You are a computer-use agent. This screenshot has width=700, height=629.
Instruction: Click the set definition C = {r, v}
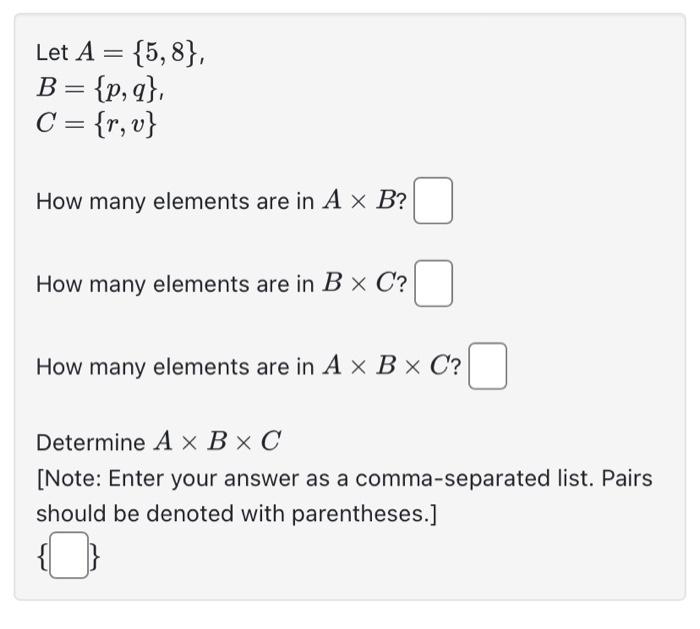pyautogui.click(x=97, y=125)
